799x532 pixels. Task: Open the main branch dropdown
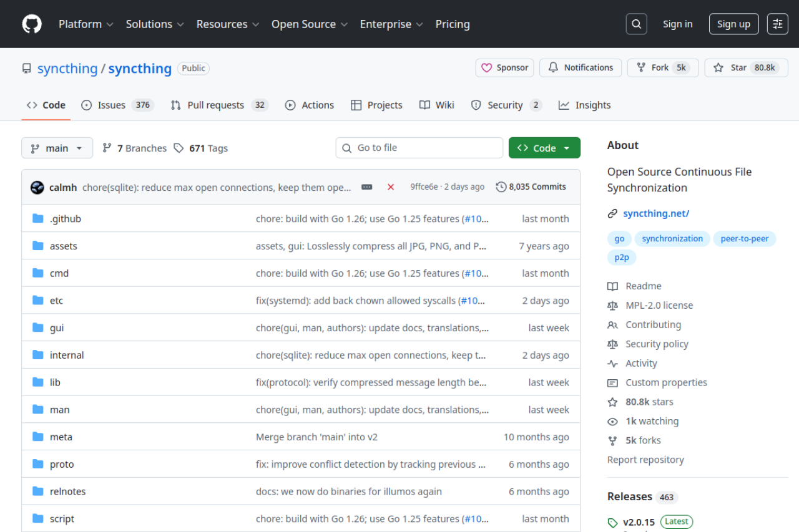pos(57,148)
